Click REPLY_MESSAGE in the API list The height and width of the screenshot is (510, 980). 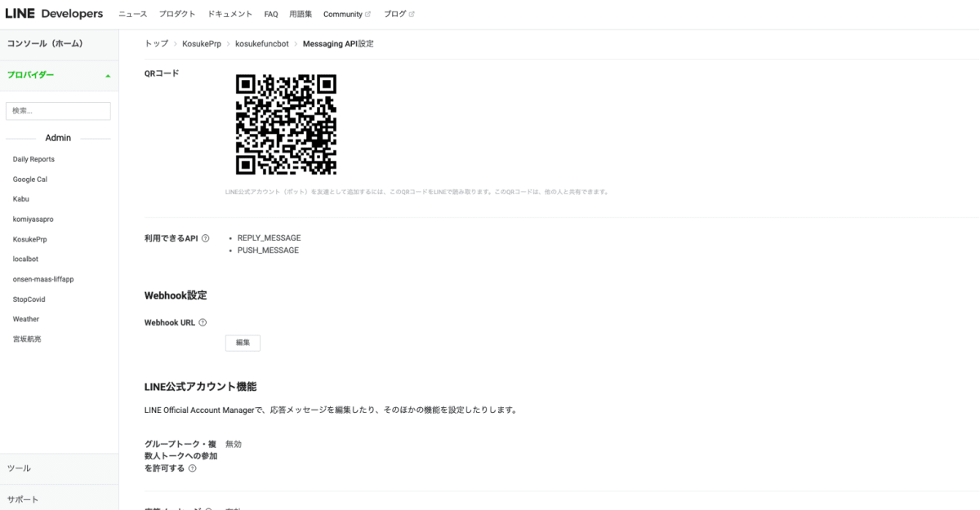[269, 238]
